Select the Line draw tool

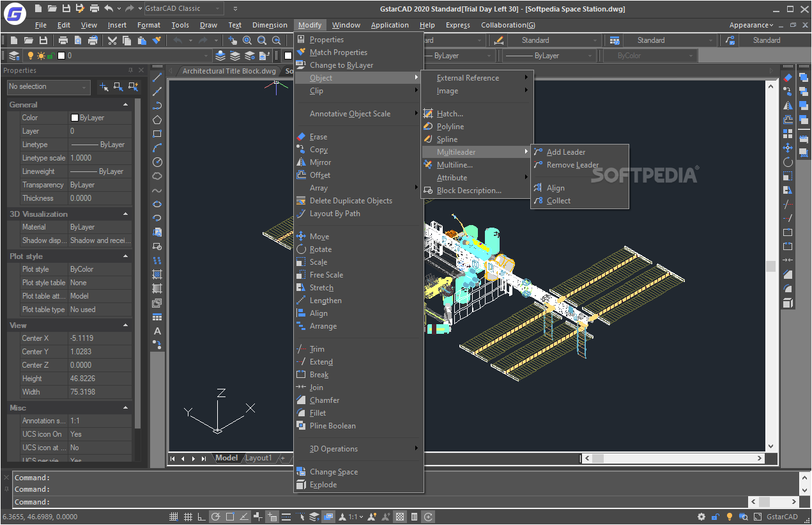point(157,77)
